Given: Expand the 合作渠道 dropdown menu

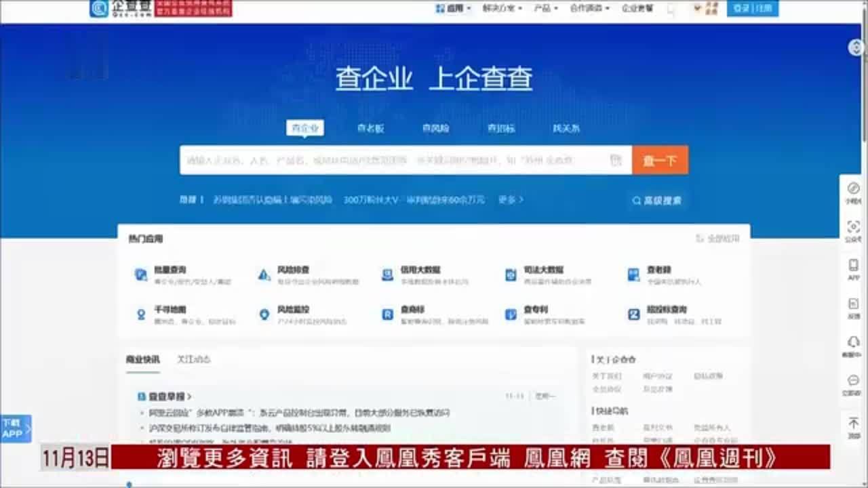Looking at the screenshot, I should point(589,8).
